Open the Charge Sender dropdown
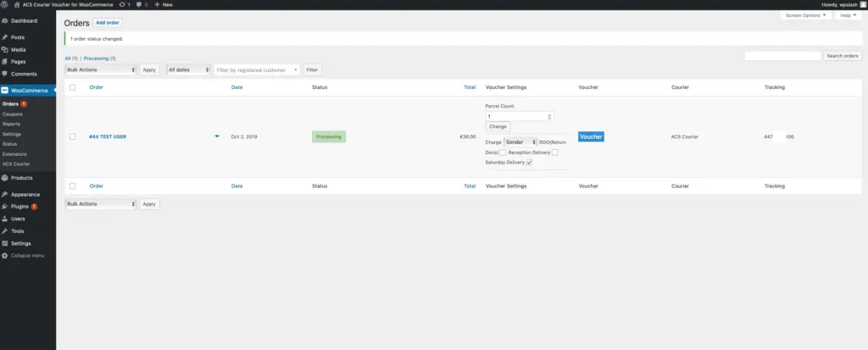The height and width of the screenshot is (350, 868). coord(520,142)
